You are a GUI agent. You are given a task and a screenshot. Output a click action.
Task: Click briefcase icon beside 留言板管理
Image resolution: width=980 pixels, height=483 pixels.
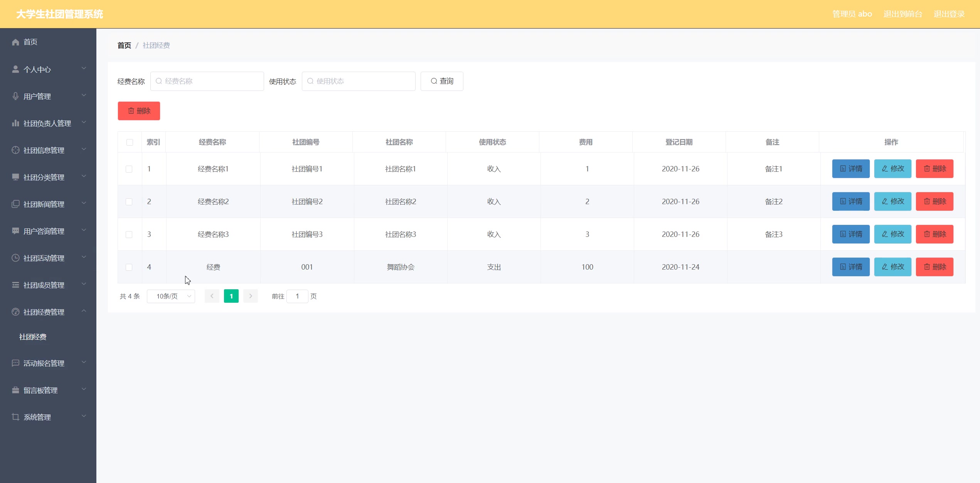pyautogui.click(x=15, y=390)
